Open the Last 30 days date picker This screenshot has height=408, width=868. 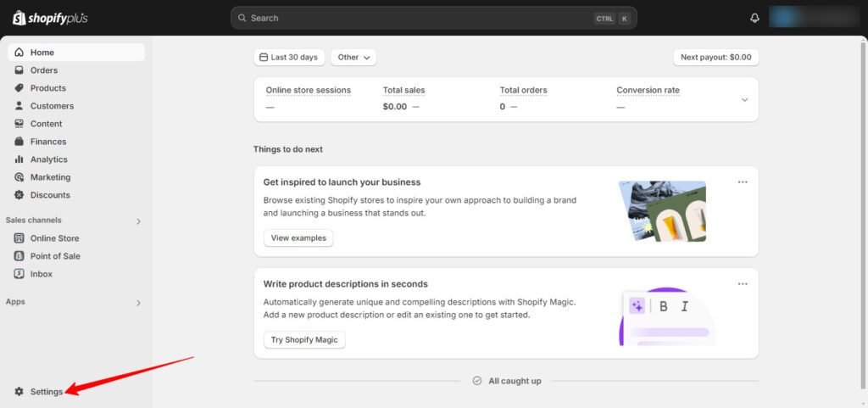tap(289, 57)
